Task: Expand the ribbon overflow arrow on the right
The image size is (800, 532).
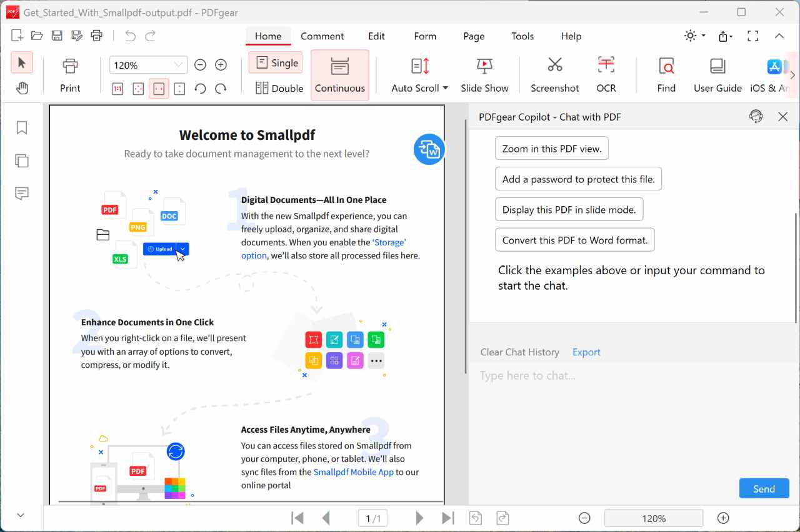Action: [792, 75]
